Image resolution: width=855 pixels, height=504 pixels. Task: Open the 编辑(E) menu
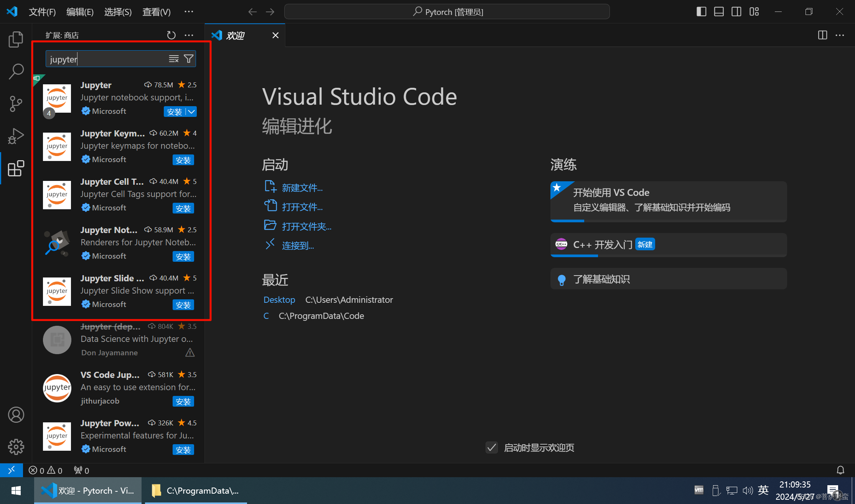click(80, 12)
